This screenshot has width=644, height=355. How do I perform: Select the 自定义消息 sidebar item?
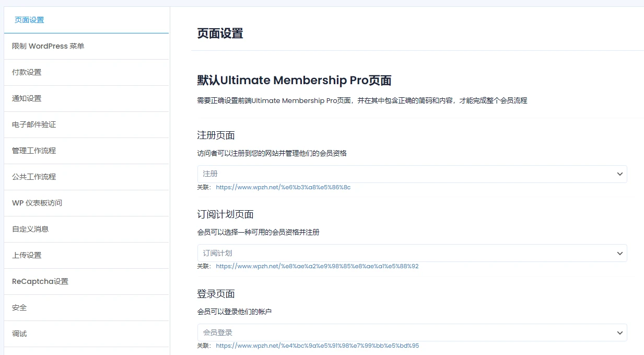[x=30, y=229]
